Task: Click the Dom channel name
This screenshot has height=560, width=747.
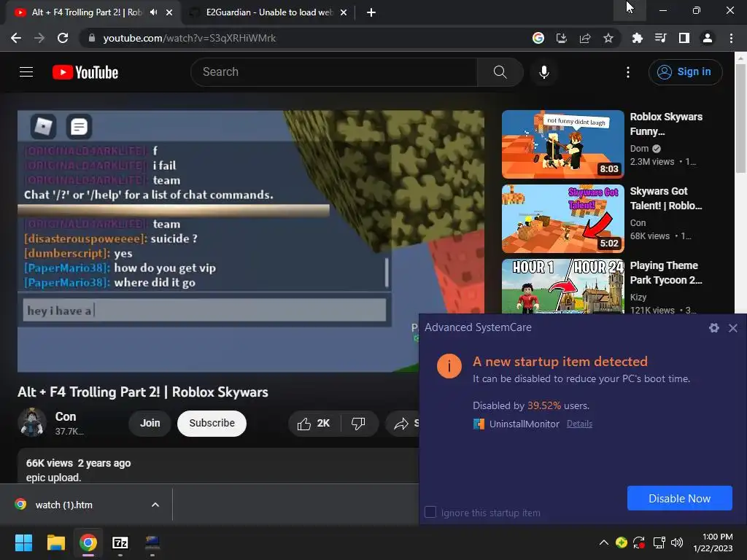Action: [x=639, y=149]
